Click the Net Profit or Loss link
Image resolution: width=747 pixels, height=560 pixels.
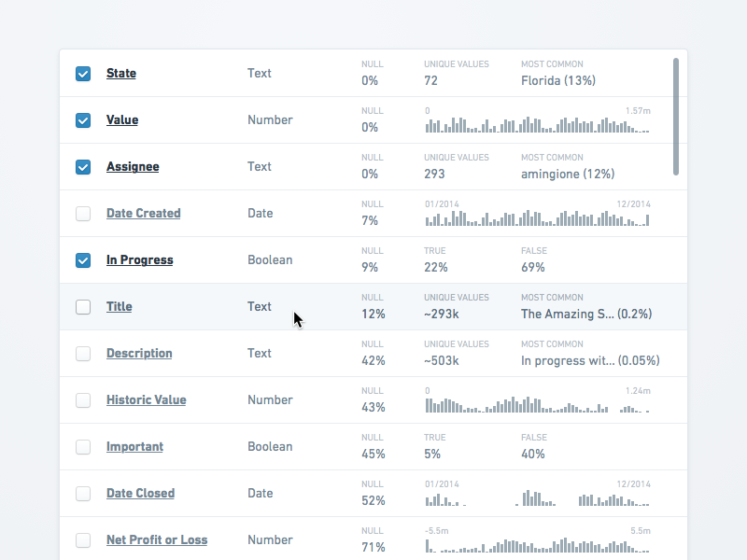[x=157, y=540]
